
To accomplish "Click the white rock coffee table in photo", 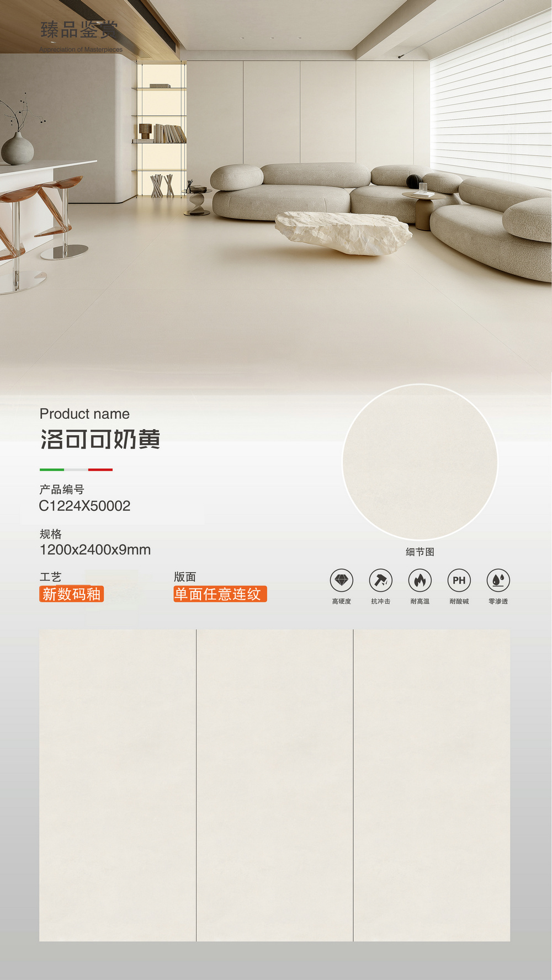I will click(343, 232).
